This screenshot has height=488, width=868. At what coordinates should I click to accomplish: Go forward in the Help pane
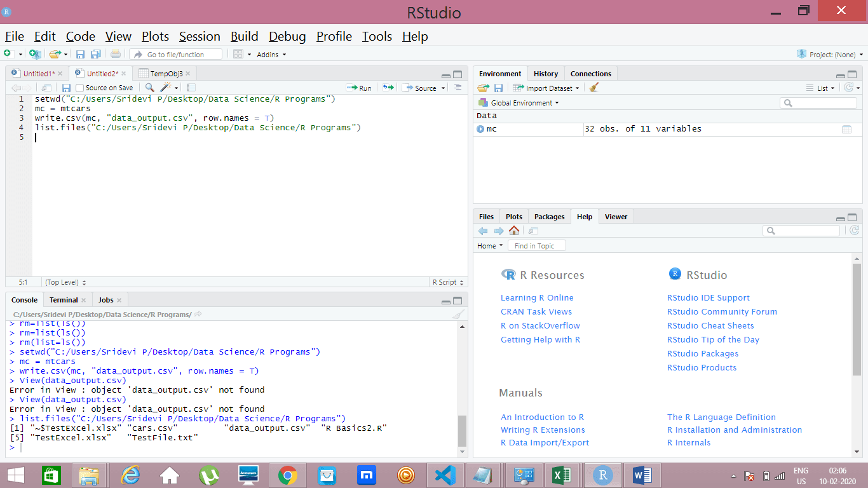tap(499, 231)
